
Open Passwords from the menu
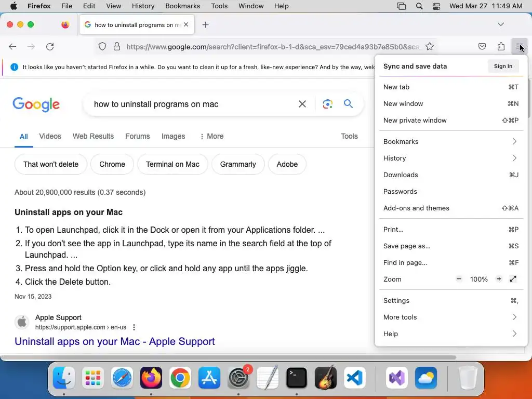click(450, 191)
